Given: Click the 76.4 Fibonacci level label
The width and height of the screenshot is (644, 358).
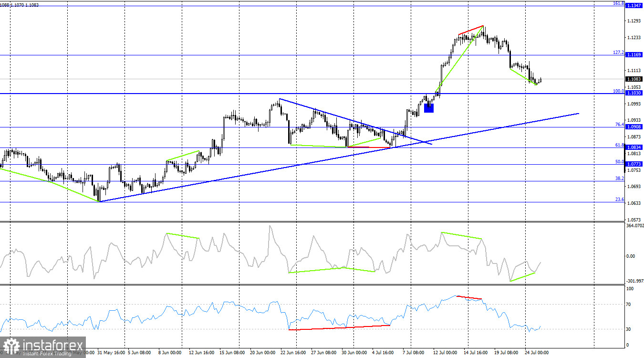Looking at the screenshot, I should coord(619,125).
